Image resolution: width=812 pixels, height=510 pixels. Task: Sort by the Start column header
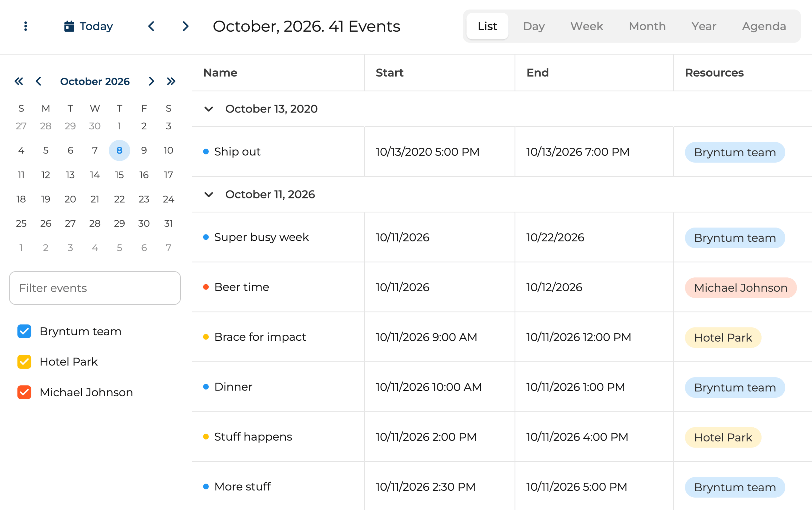390,73
